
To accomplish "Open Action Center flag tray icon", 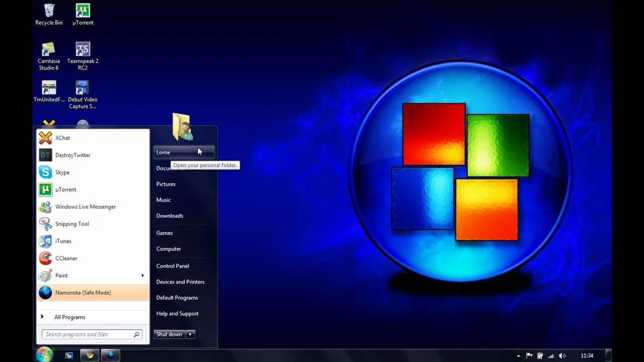I will tap(530, 355).
